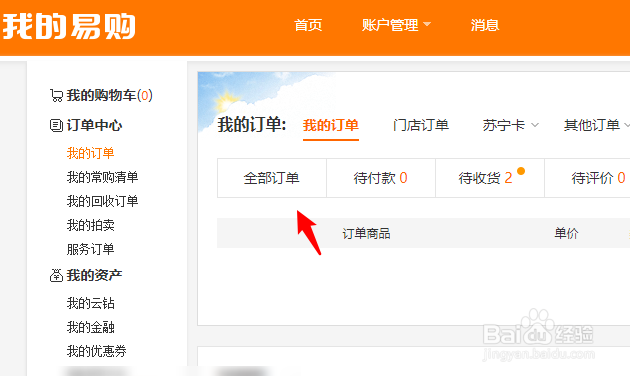Open 我的回收订单
This screenshot has width=630, height=376.
click(102, 201)
